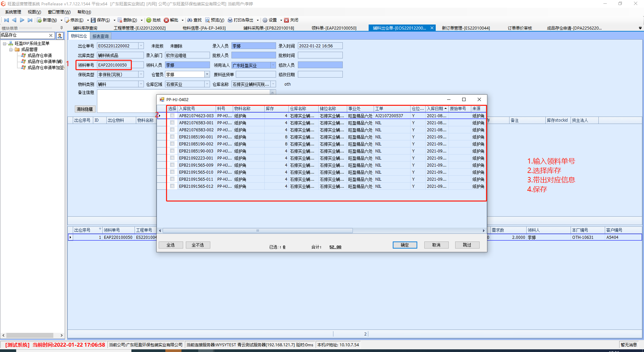Open search with 查找 binoculars icon
The image size is (644, 352).
coord(190,20)
